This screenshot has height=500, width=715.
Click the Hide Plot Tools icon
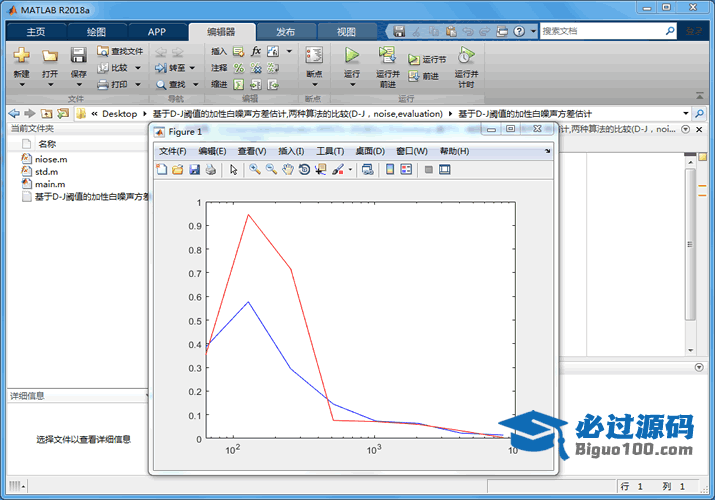[428, 170]
